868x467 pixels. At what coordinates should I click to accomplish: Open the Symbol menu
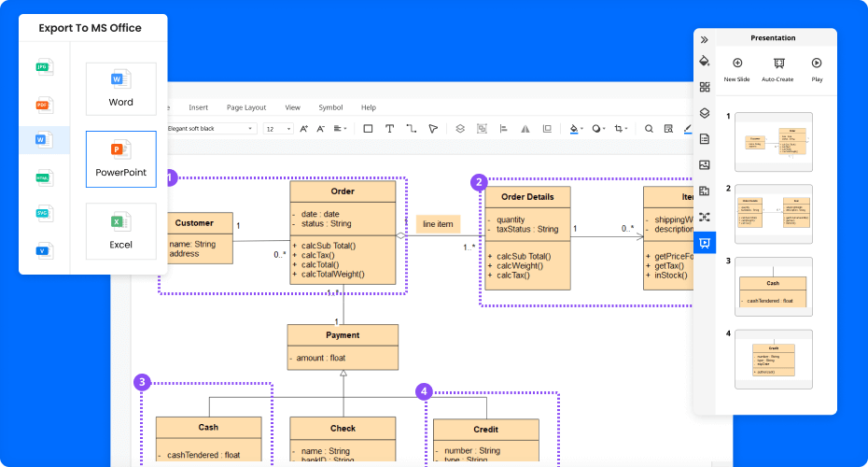click(330, 107)
